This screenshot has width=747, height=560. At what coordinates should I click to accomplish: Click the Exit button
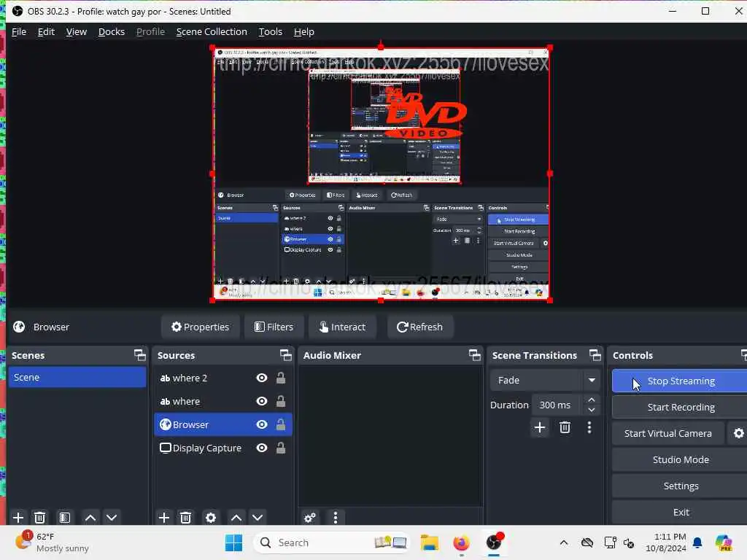pyautogui.click(x=681, y=512)
